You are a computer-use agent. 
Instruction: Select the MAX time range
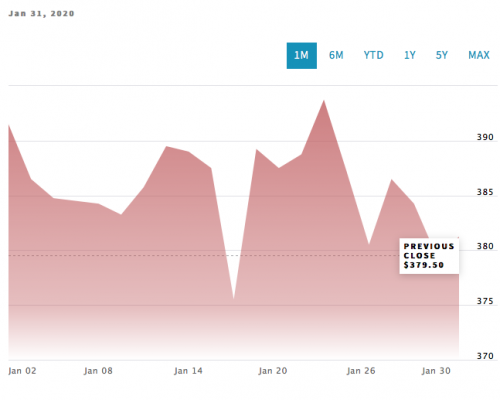click(x=479, y=55)
